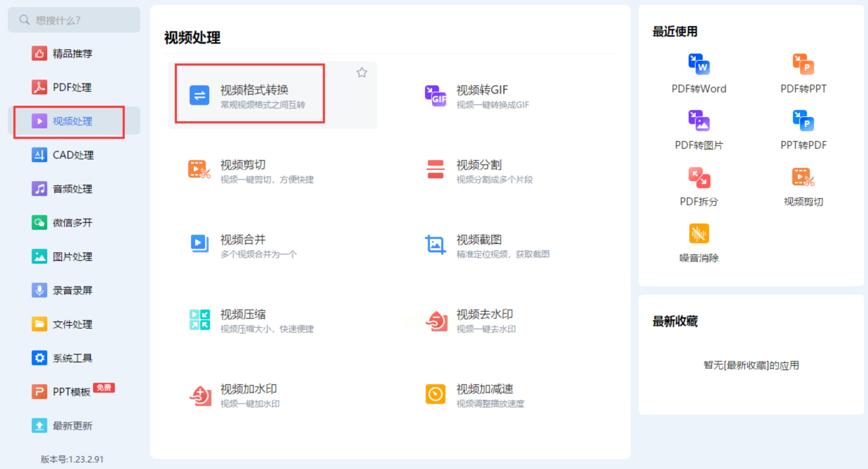The height and width of the screenshot is (469, 868).
Task: Open 系统工具 category
Action: 74,358
